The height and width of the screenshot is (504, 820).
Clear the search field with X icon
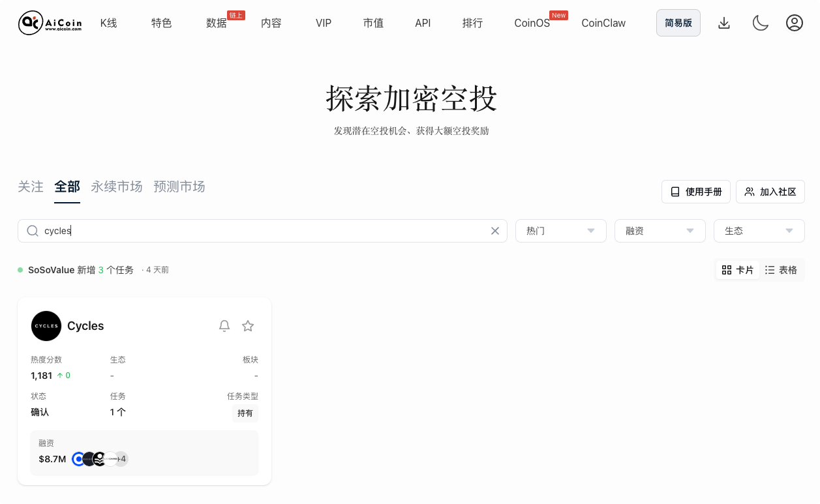[494, 231]
